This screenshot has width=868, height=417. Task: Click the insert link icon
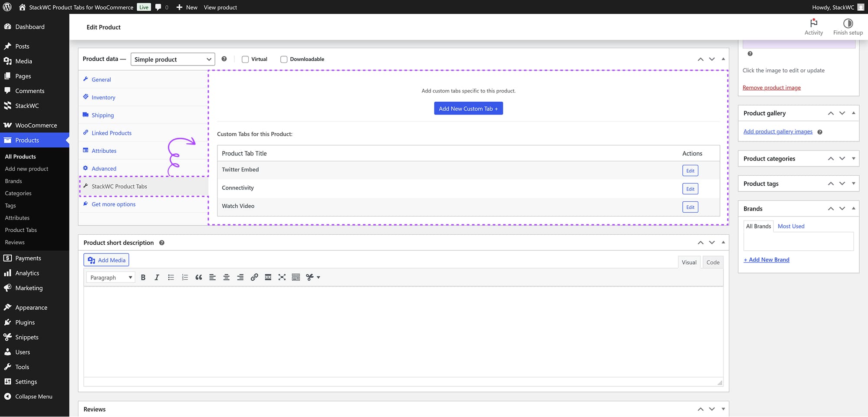[x=254, y=277]
